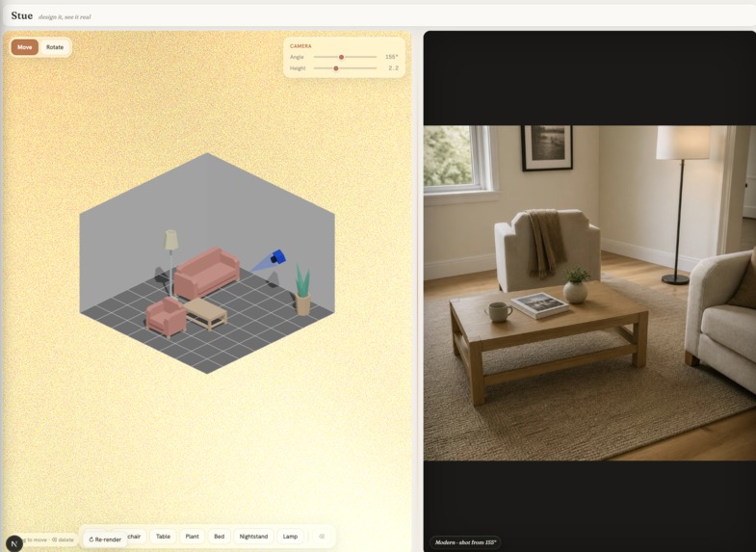The width and height of the screenshot is (756, 552).
Task: Click the CAMERA panel heading
Action: click(x=300, y=46)
